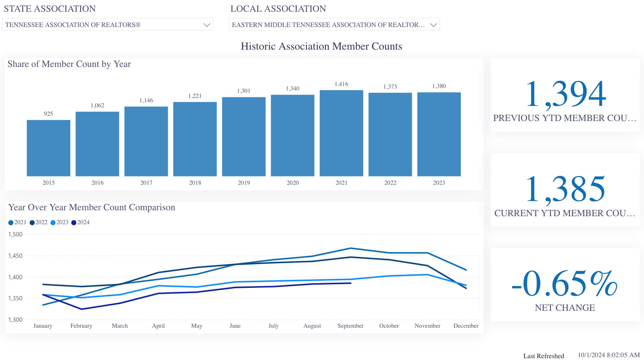Click the -0.65% net change value

click(x=565, y=283)
